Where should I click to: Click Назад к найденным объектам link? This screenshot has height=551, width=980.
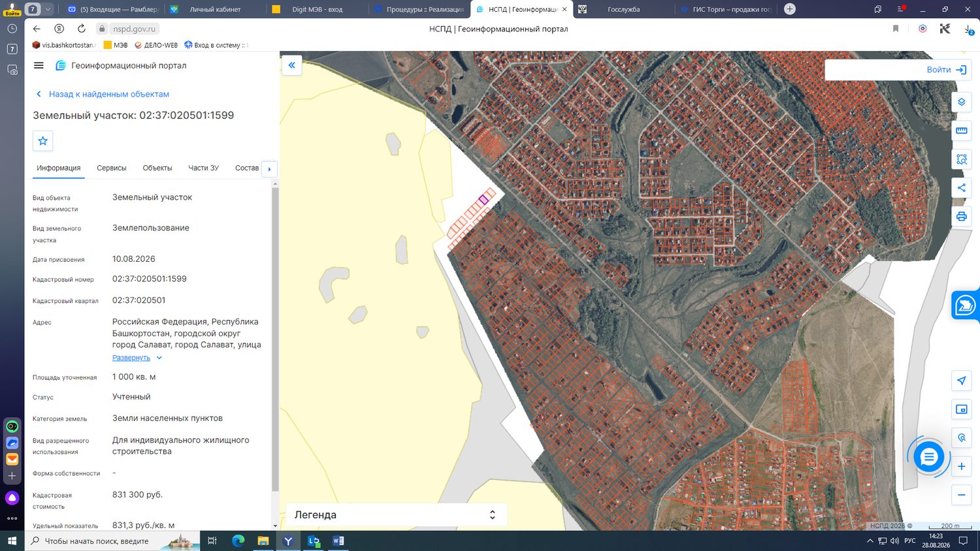(x=103, y=94)
